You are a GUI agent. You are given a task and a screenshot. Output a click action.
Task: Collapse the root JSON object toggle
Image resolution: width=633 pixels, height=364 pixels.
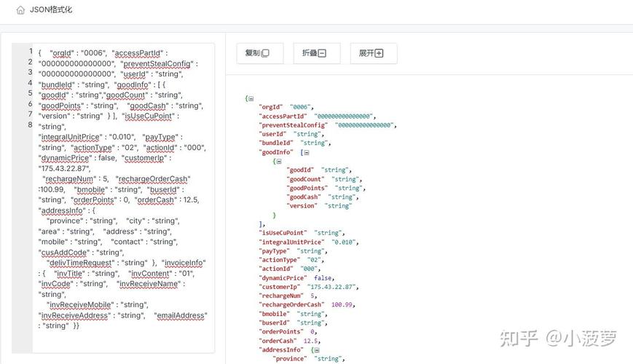pos(251,98)
